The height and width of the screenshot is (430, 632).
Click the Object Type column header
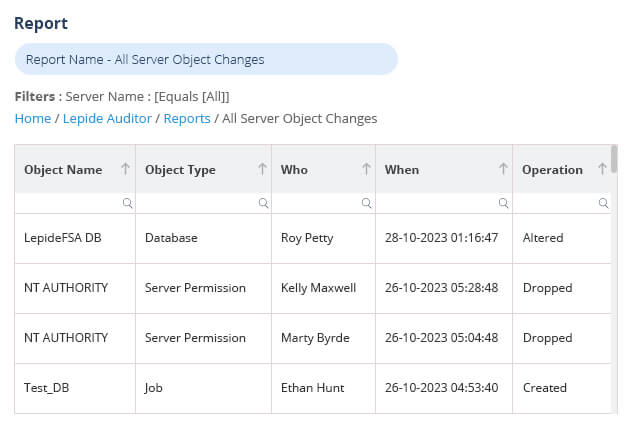(x=204, y=169)
